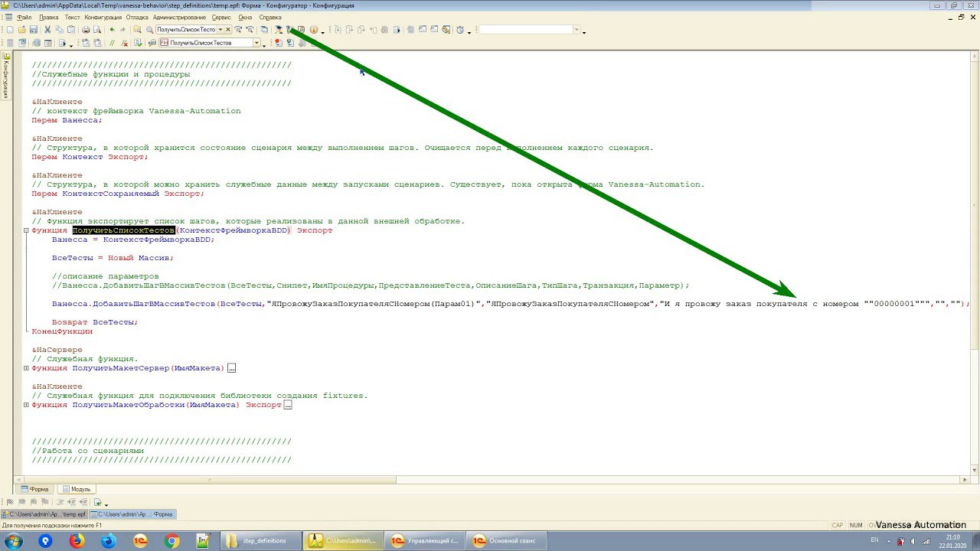This screenshot has width=980, height=551.
Task: Click the 'Возврат ВсеТесты;' code line
Action: click(x=95, y=322)
